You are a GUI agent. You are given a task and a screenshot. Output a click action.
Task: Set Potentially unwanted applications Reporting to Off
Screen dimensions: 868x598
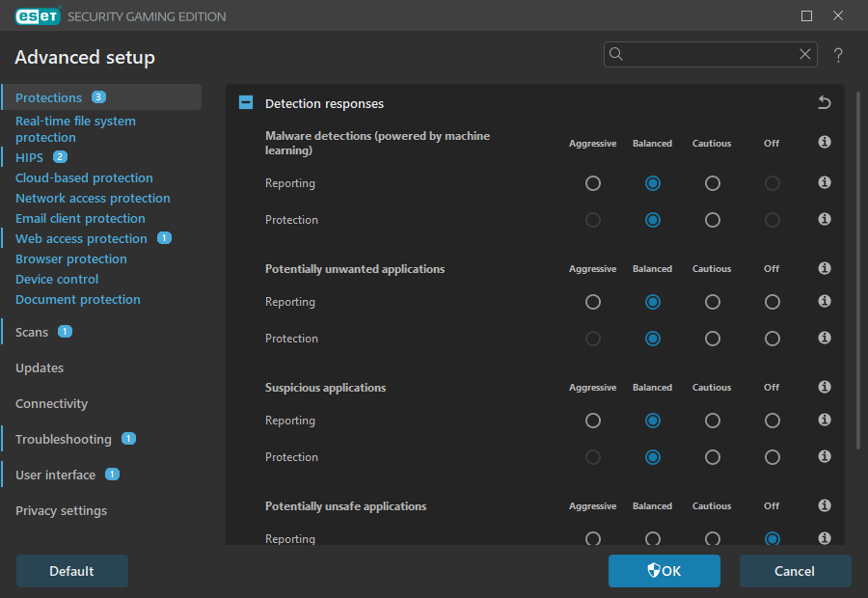click(x=773, y=302)
